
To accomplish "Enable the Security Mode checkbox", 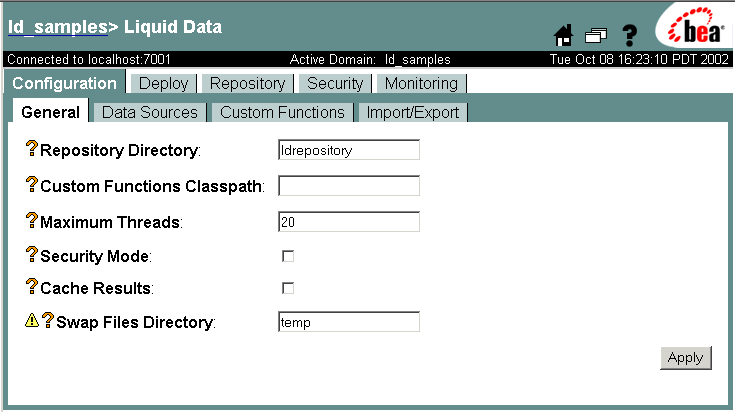I will (x=288, y=256).
